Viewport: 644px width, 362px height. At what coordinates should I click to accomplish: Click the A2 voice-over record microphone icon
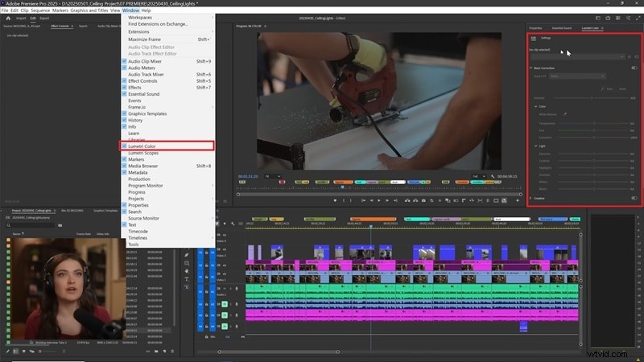point(237,304)
